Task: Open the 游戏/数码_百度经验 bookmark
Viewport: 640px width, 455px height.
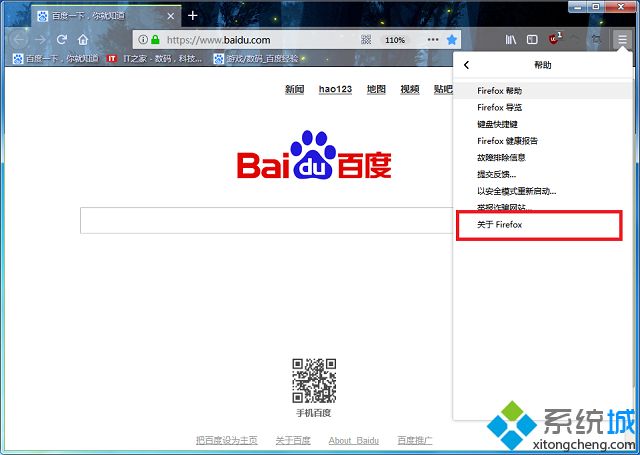Action: [x=256, y=59]
